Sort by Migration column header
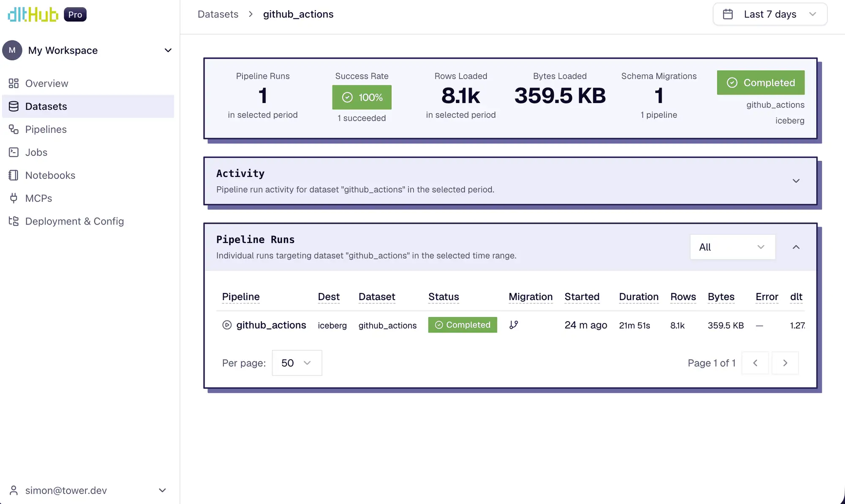This screenshot has width=845, height=504. [x=531, y=297]
